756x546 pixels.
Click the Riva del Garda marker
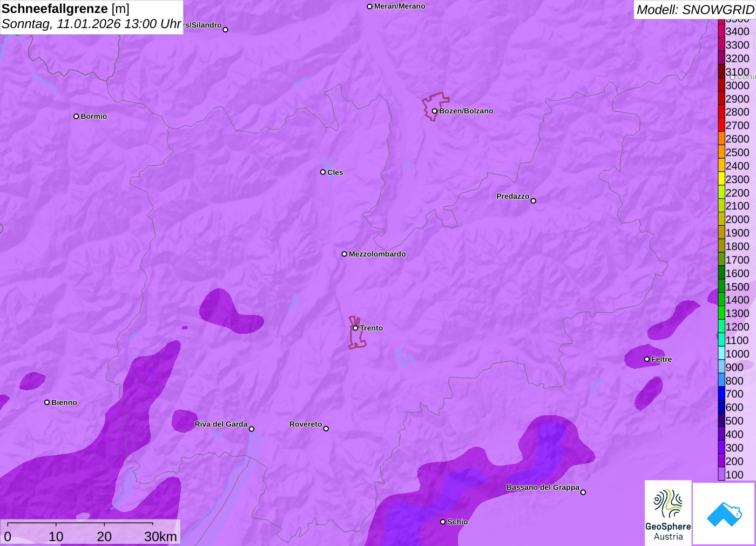pyautogui.click(x=252, y=429)
